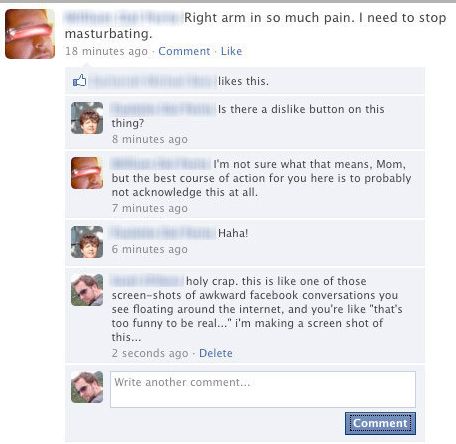Open the post author's large visor profile picture
The image size is (456, 444).
click(30, 34)
